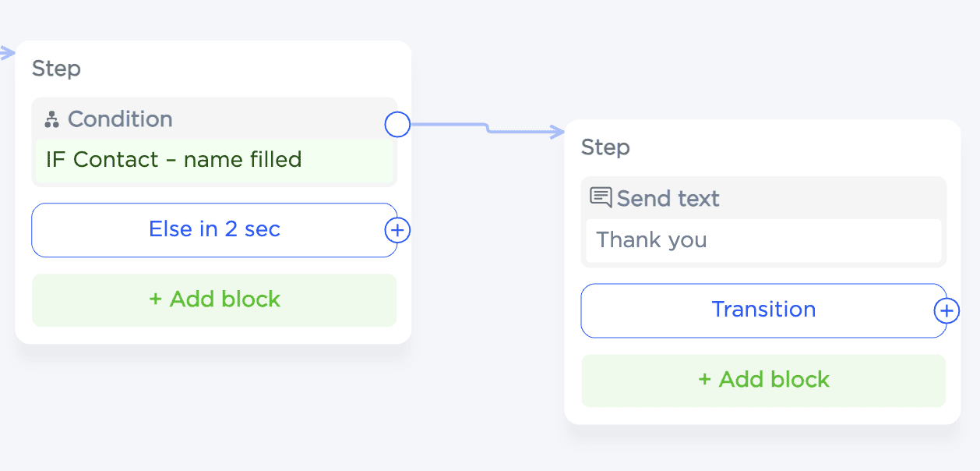Screen dimensions: 980x471
Task: Add a block to the Send text step
Action: 763,381
